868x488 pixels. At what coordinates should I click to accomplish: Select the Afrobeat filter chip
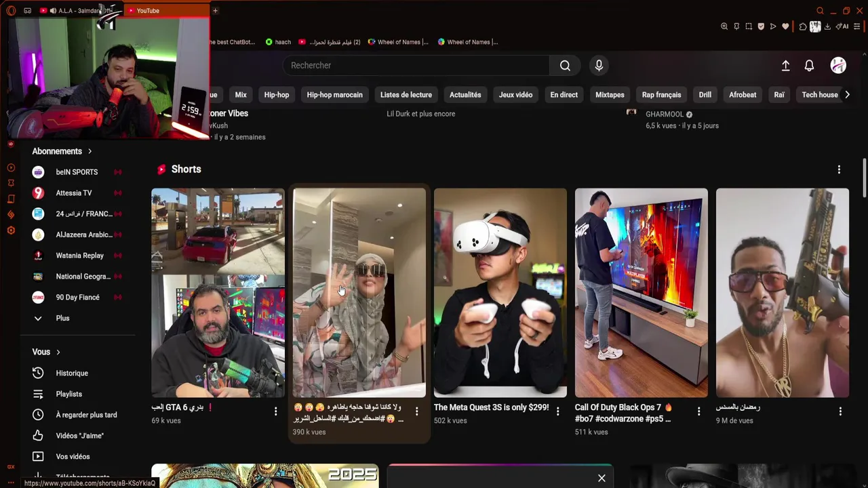click(x=743, y=95)
